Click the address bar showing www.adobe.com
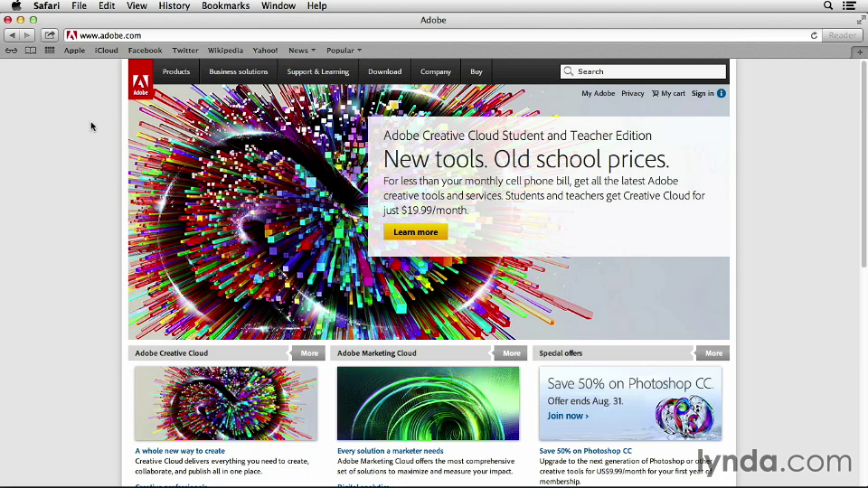This screenshot has width=868, height=488. pos(442,35)
